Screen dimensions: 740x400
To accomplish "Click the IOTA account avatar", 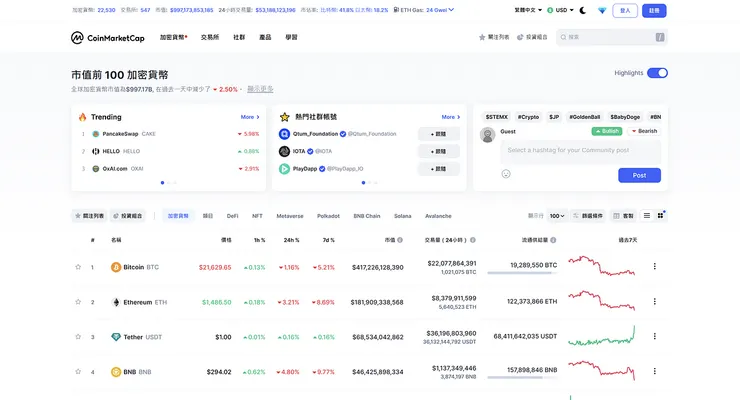I will pyautogui.click(x=284, y=151).
